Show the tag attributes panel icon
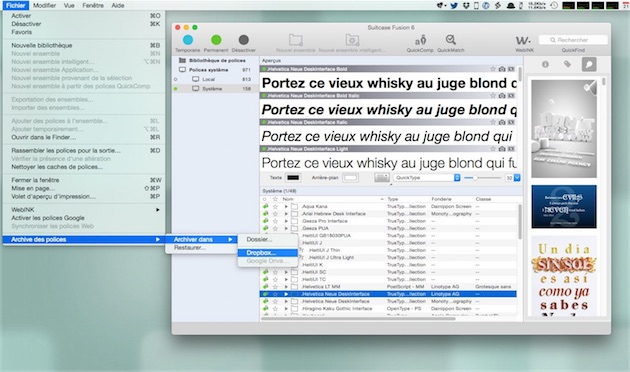This screenshot has height=372, width=630. pyautogui.click(x=567, y=64)
